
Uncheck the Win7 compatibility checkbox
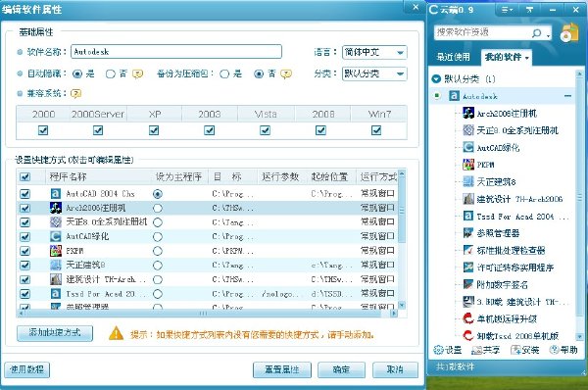coord(376,130)
